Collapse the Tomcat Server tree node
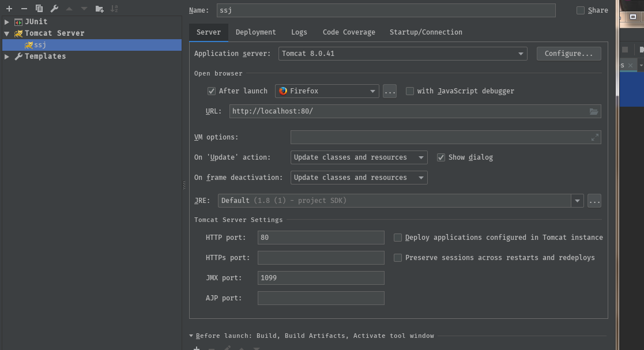This screenshot has height=350, width=644. [7, 33]
